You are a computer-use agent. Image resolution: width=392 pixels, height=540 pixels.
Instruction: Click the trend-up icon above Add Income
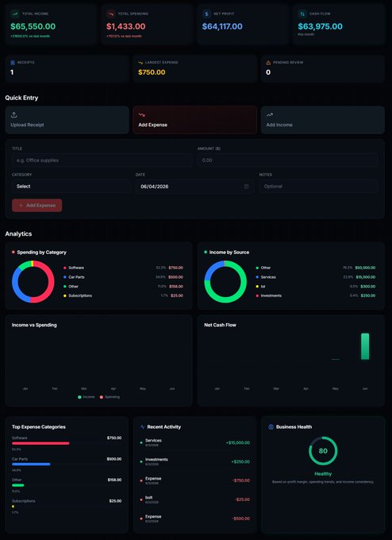pos(270,114)
